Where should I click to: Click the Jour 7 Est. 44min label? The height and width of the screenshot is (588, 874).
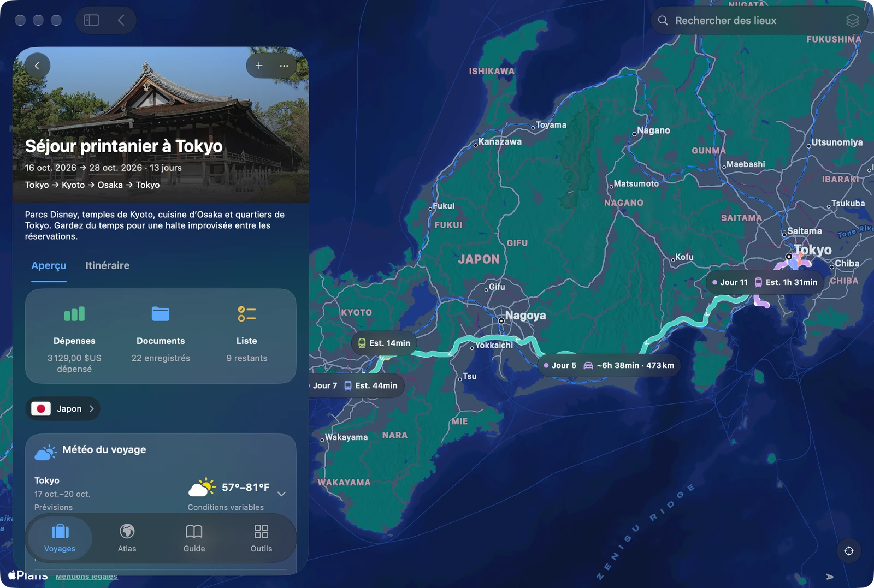(x=355, y=385)
